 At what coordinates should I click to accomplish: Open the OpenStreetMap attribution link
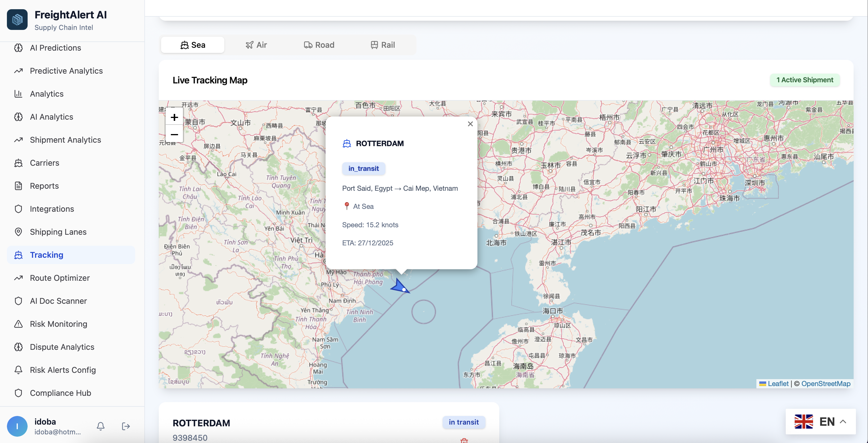(x=825, y=384)
